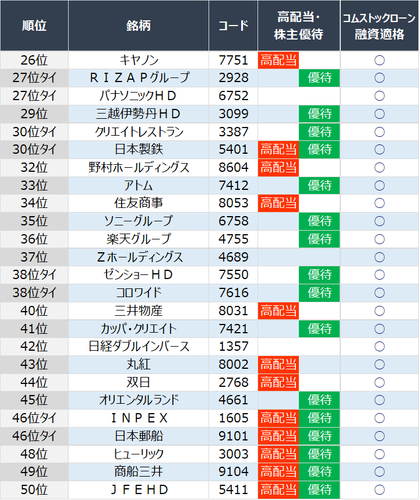Click the circle mark for 丸紅

click(379, 364)
